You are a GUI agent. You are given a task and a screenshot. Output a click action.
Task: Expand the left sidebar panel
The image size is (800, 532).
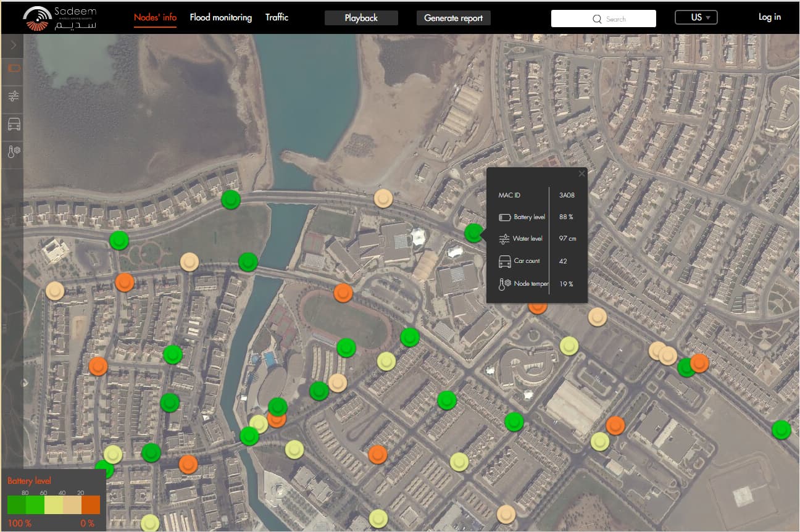14,45
